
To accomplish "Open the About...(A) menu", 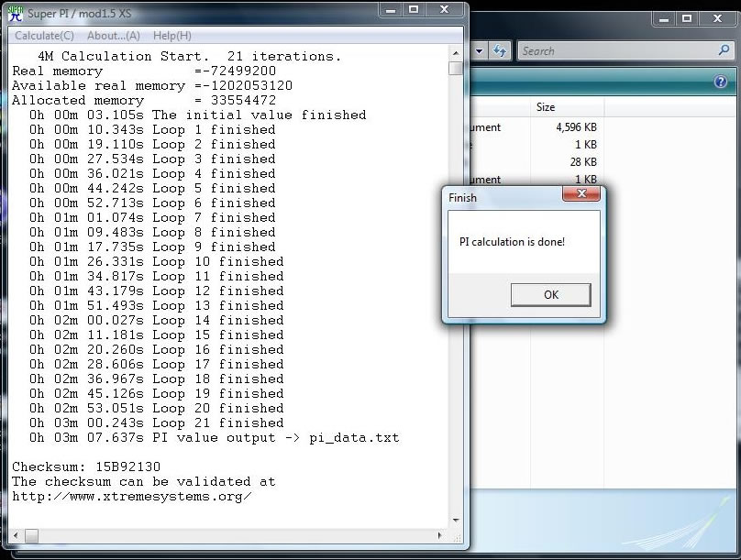I will 114,36.
